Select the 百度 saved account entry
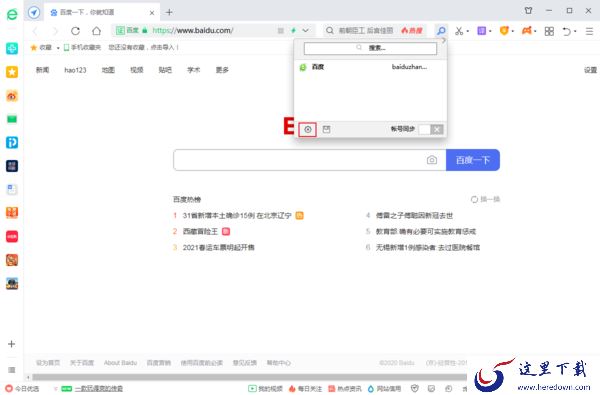 370,67
